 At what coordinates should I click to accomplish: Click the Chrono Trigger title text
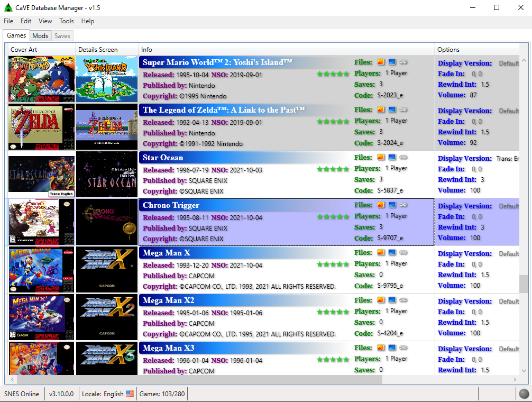[x=171, y=205]
